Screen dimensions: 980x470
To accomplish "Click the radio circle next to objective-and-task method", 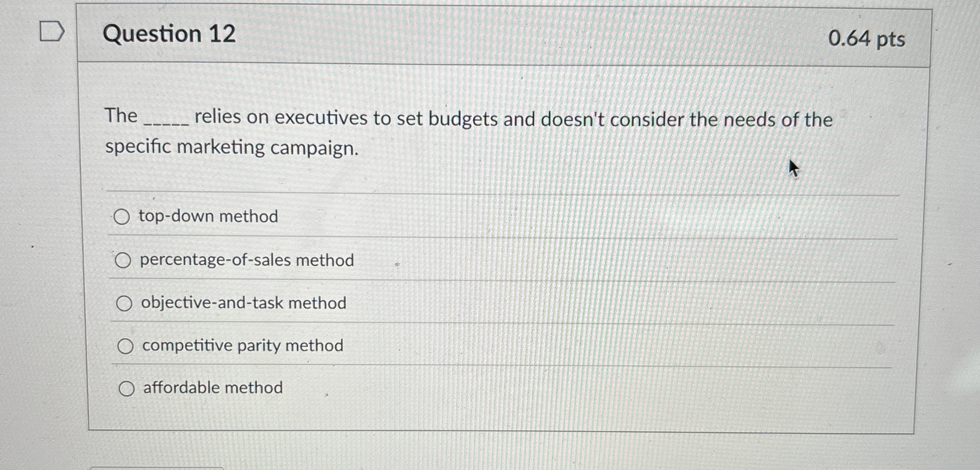I will (x=126, y=304).
